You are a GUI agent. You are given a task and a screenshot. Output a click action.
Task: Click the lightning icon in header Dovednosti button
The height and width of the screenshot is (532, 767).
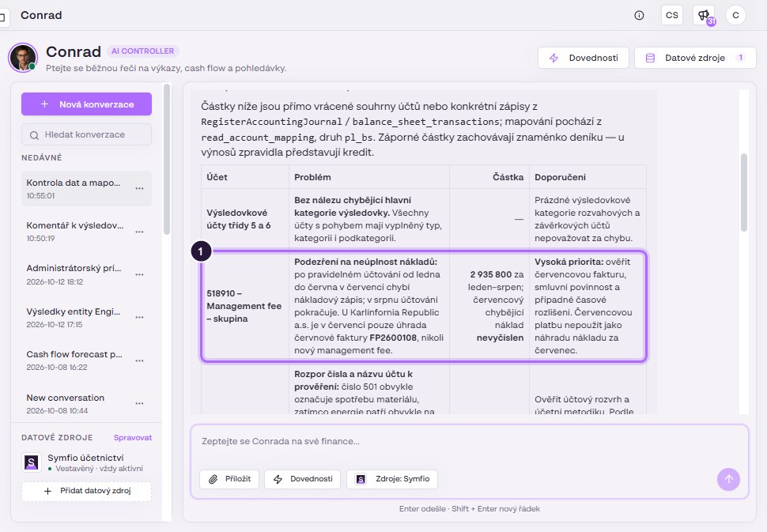(554, 58)
